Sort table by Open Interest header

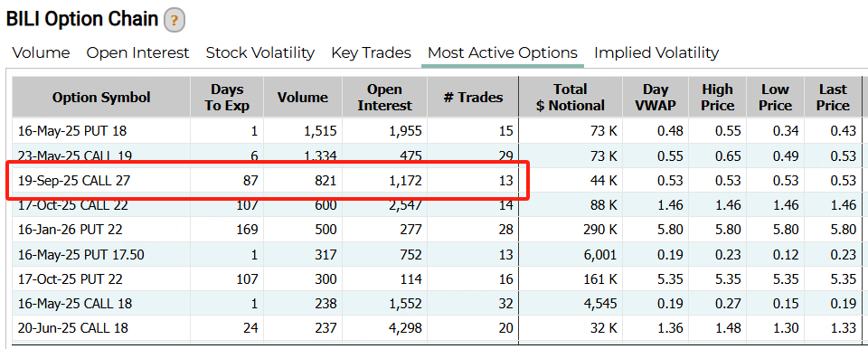pos(385,98)
